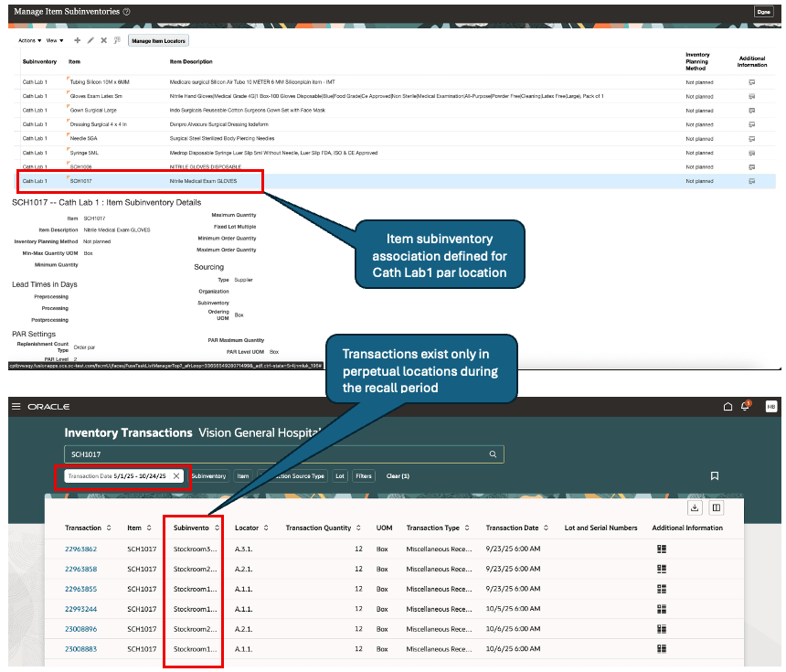Click the Manage Item Locators button
Viewport: 786px width, 672px height.
click(158, 40)
